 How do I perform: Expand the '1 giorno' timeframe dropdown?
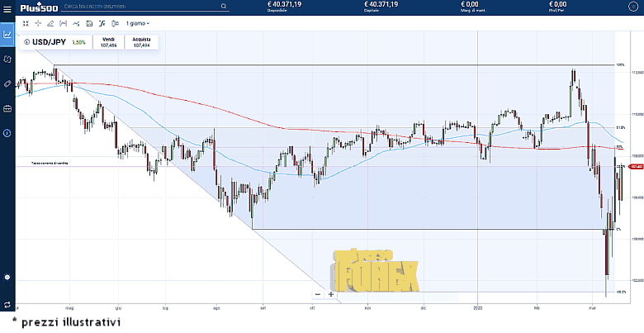[138, 23]
